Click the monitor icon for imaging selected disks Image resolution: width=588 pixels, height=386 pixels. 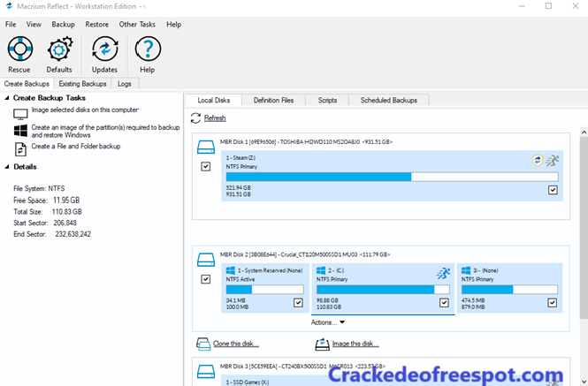click(x=20, y=114)
